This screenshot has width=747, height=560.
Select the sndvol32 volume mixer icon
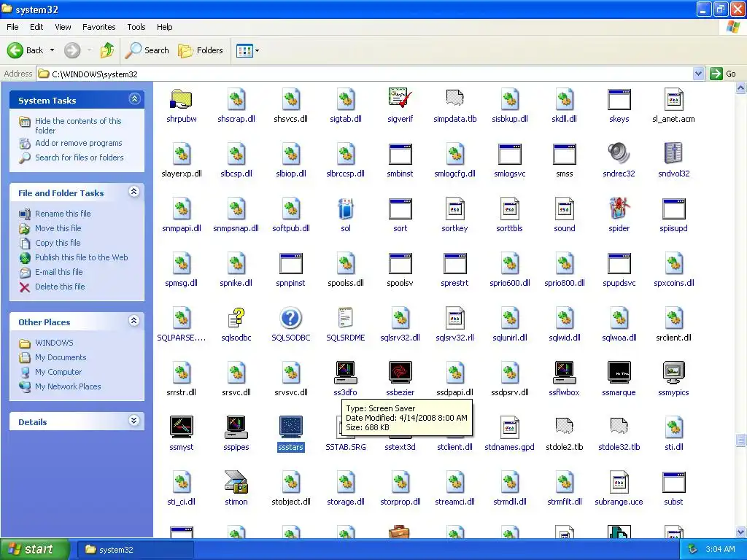point(673,154)
